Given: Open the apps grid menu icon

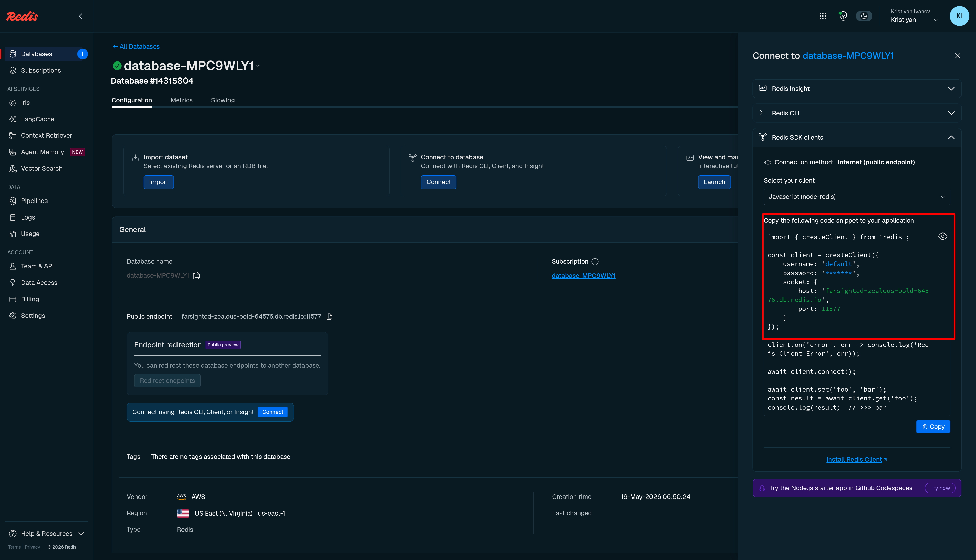Looking at the screenshot, I should 823,16.
